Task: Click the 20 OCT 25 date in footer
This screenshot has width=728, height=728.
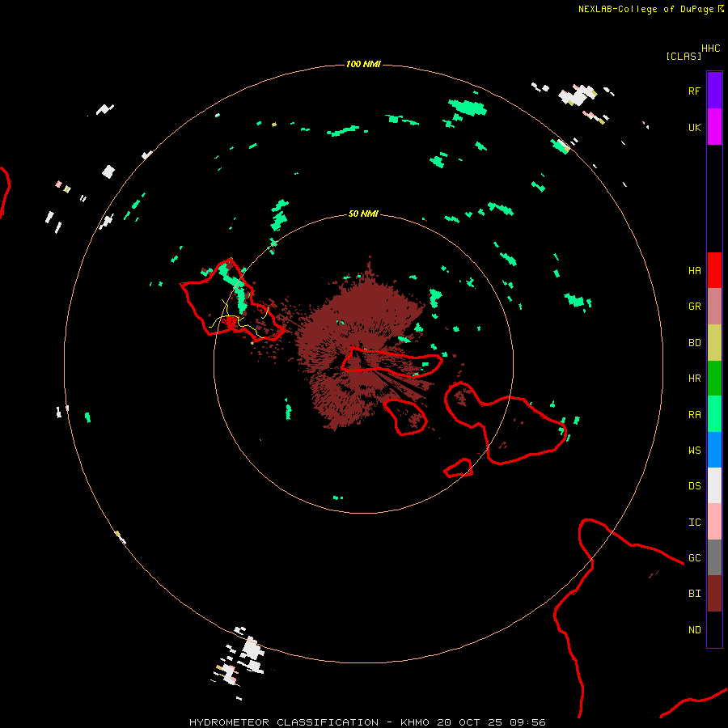Action: pos(469,722)
